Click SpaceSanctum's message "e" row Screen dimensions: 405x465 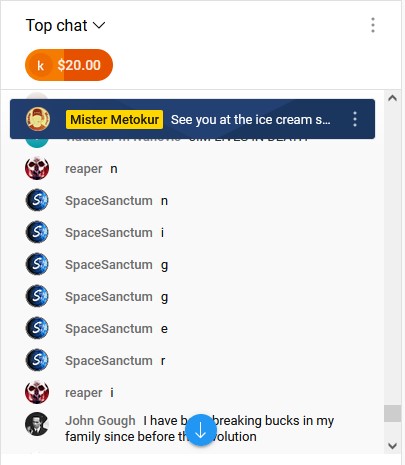(x=197, y=329)
